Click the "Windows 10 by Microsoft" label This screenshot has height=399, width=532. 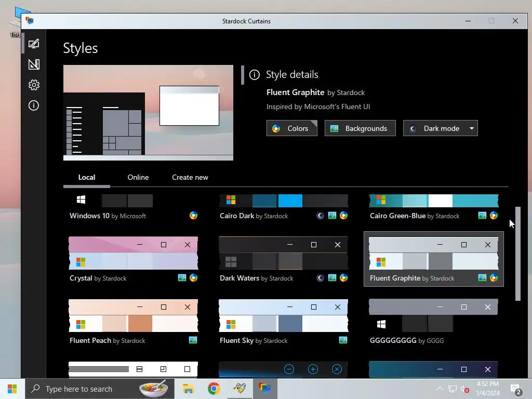coord(108,216)
